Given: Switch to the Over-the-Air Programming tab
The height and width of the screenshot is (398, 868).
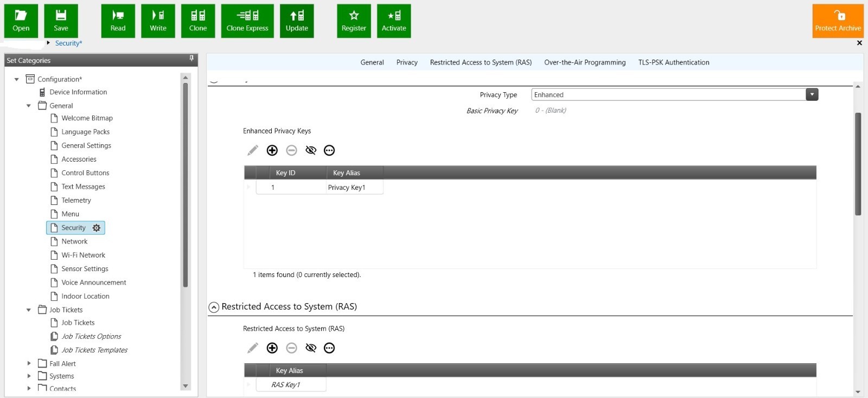Looking at the screenshot, I should pos(585,62).
